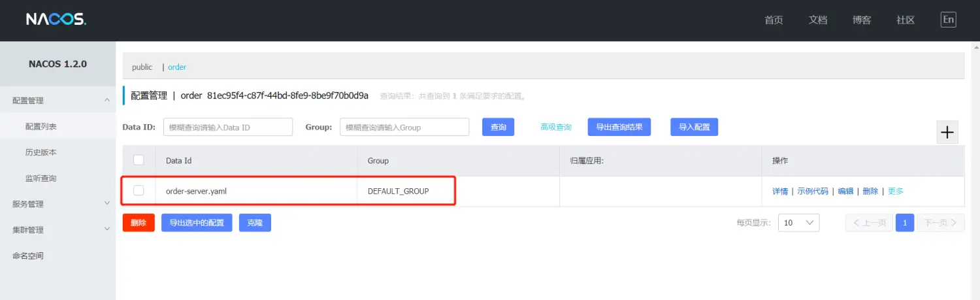Open 监听查询 in the sidebar
This screenshot has width=980, height=300.
click(x=41, y=178)
